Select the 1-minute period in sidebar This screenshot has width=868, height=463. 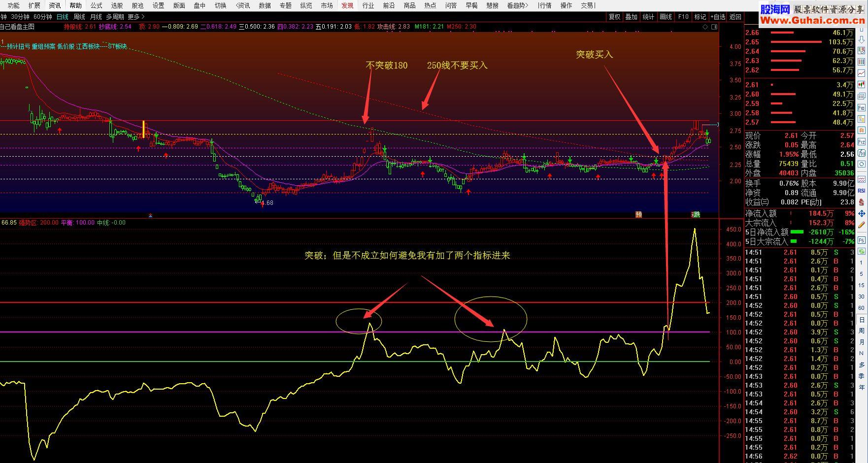point(862,262)
